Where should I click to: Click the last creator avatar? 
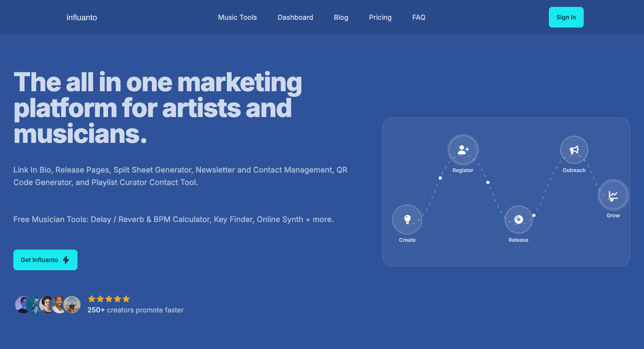[72, 305]
